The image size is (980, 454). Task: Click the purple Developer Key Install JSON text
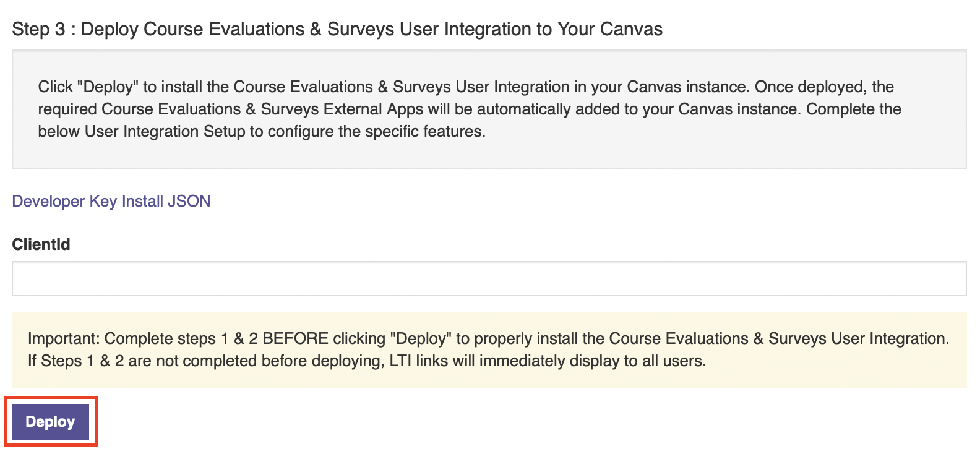tap(111, 200)
